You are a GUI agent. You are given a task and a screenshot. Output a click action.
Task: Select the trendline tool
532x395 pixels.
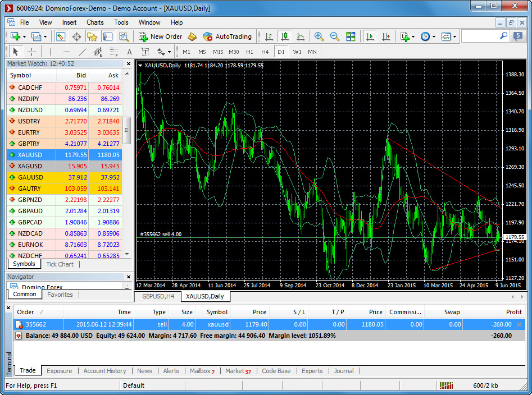click(83, 52)
